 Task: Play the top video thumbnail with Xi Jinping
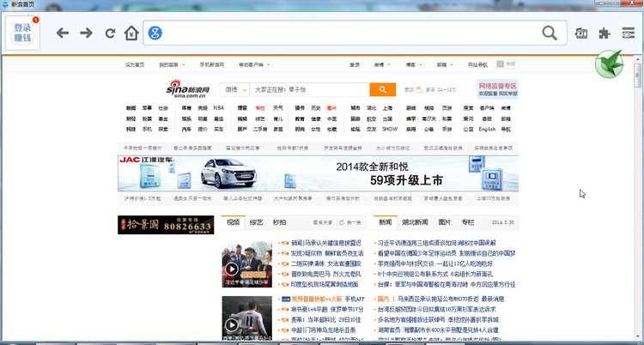(x=246, y=264)
